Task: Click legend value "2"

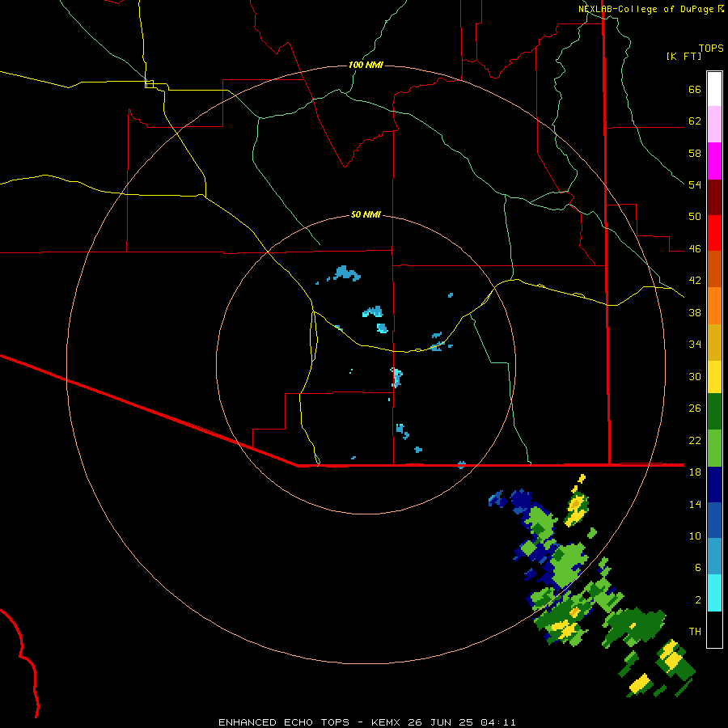Action: [x=698, y=600]
